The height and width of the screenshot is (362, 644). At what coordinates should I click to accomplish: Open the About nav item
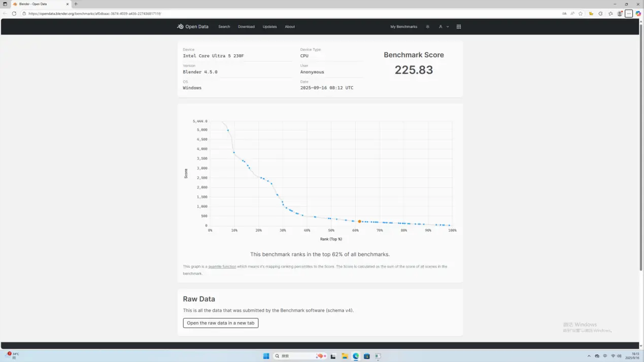tap(290, 26)
